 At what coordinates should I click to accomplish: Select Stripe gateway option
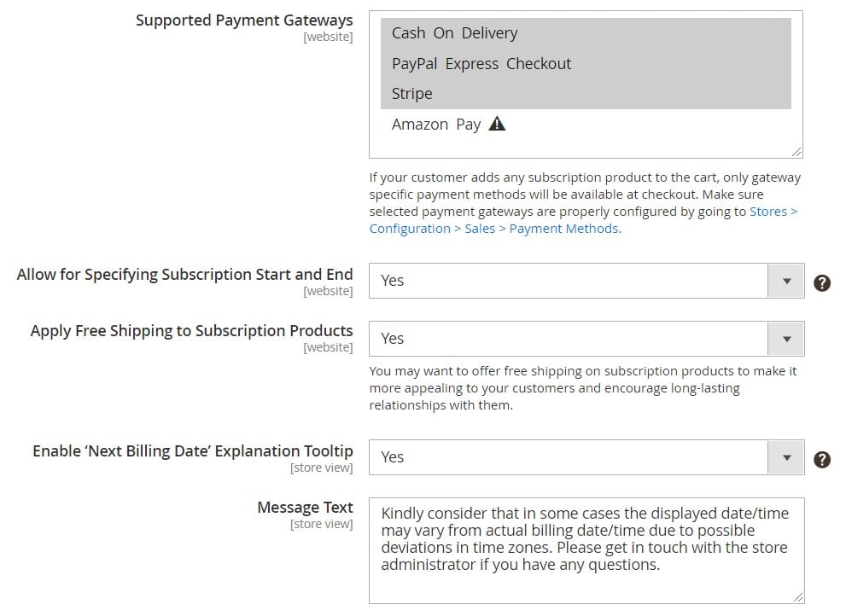pyautogui.click(x=586, y=94)
